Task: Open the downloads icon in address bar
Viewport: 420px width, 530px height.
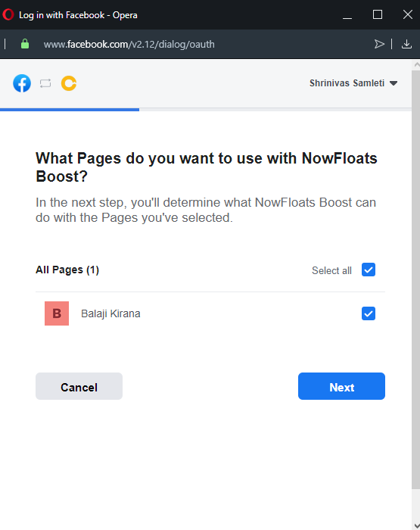Action: click(x=406, y=44)
